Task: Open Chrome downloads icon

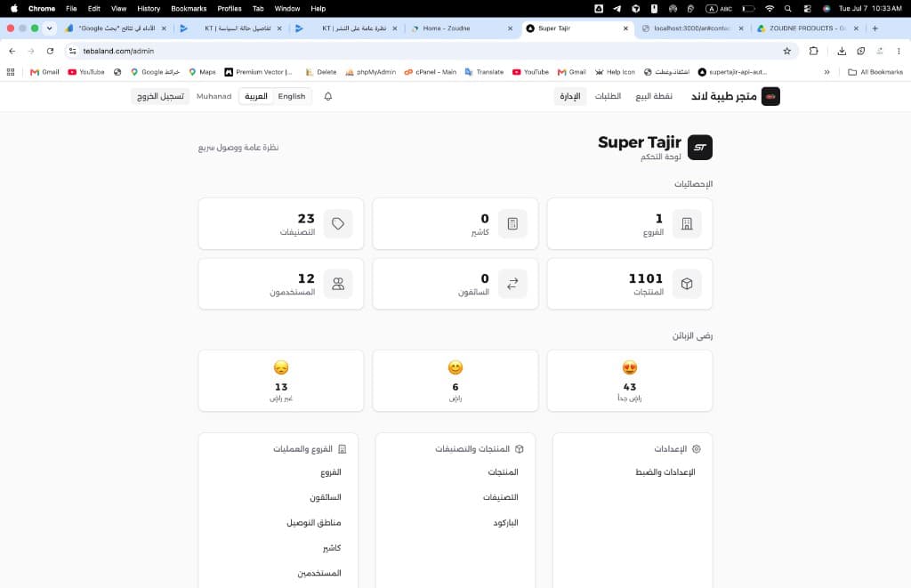Action: (842, 51)
